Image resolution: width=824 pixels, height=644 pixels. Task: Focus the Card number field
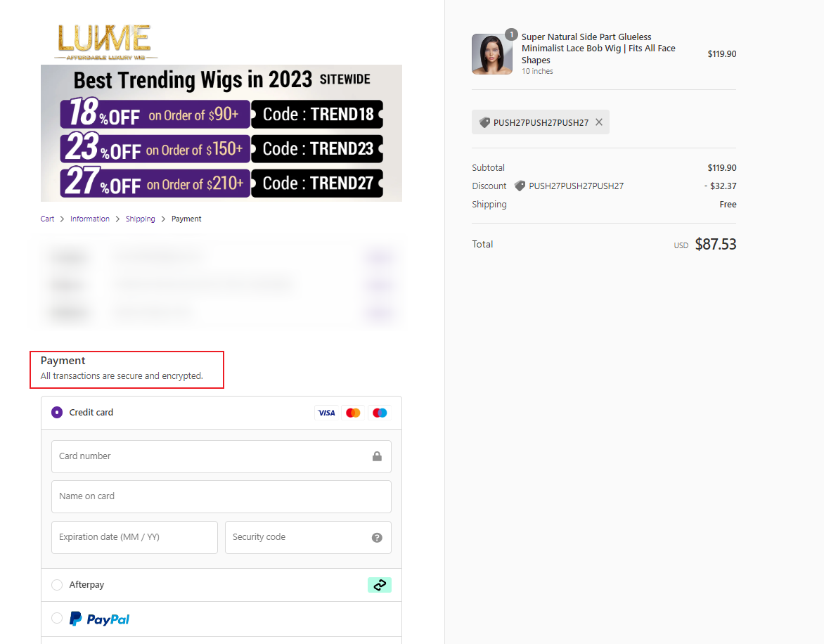[211, 457]
